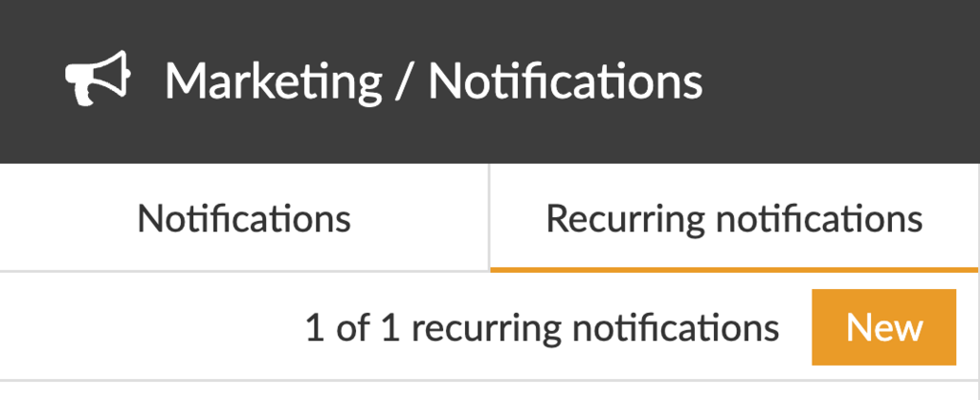Create a new recurring notification

point(883,327)
